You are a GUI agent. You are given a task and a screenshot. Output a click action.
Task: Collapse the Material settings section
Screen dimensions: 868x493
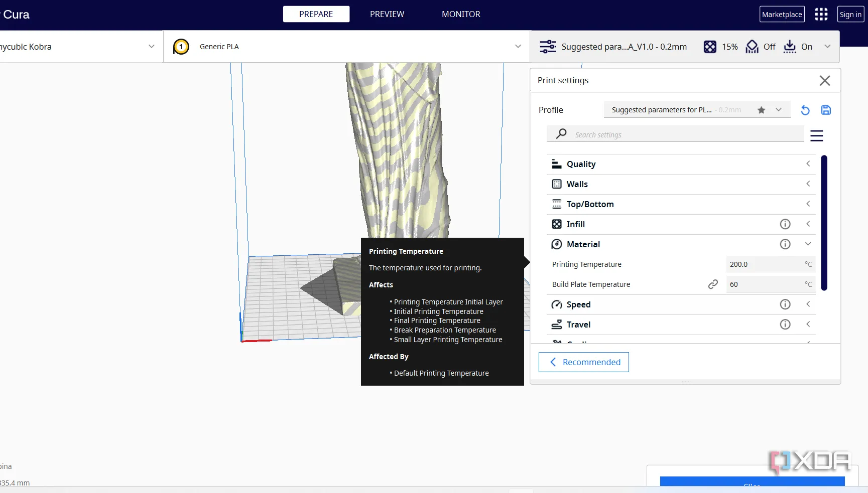(808, 244)
